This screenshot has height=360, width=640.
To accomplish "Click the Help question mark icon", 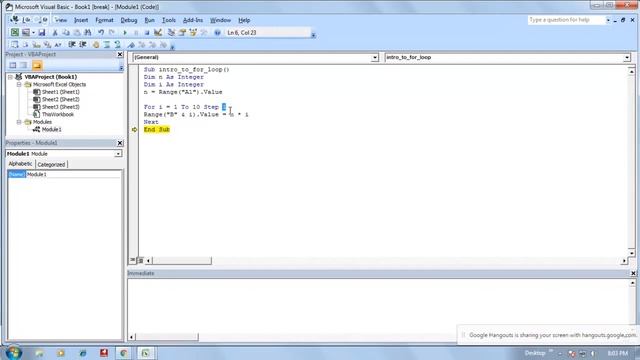I will point(217,32).
